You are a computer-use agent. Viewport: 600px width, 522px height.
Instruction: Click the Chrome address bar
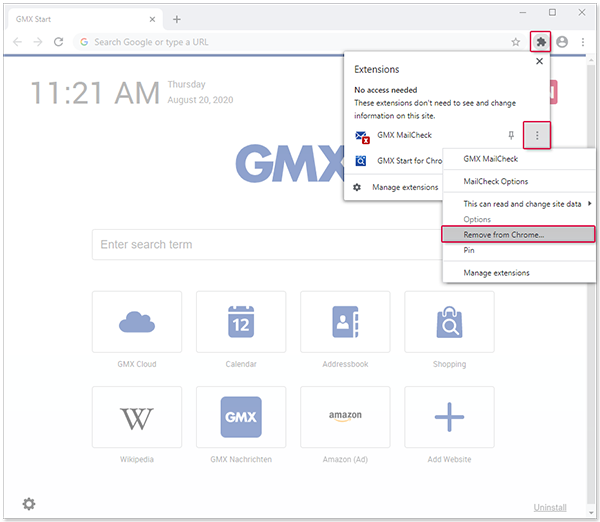[x=298, y=42]
